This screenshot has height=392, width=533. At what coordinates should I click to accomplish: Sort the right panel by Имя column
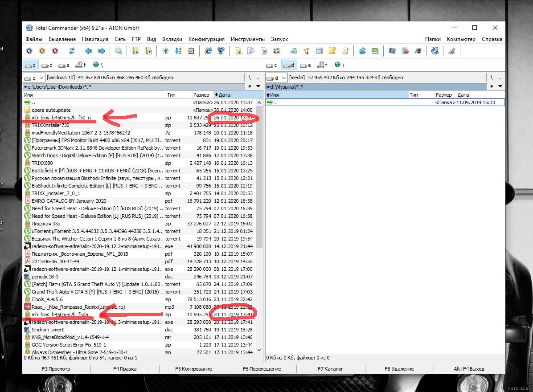coord(336,95)
